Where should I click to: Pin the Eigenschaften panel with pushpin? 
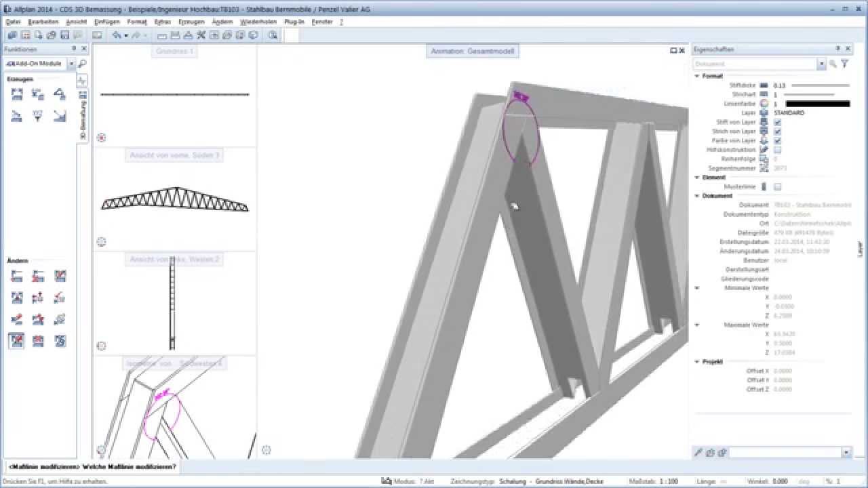tap(838, 49)
